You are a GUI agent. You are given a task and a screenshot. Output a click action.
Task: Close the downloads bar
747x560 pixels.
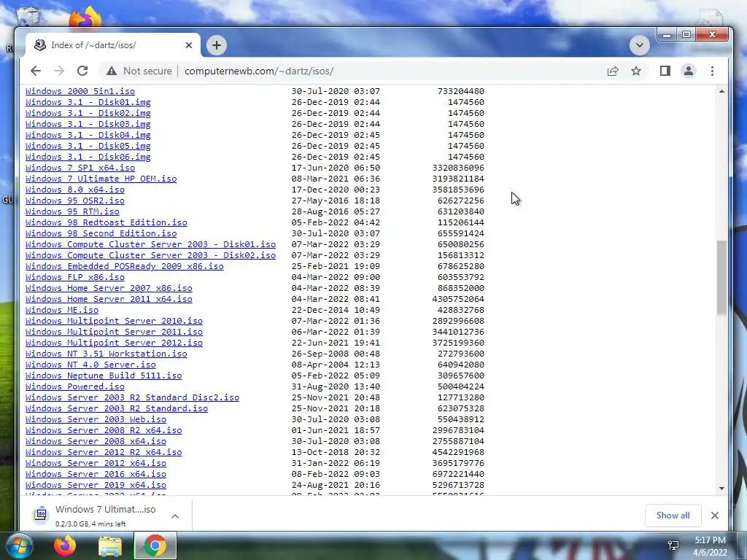pos(715,516)
